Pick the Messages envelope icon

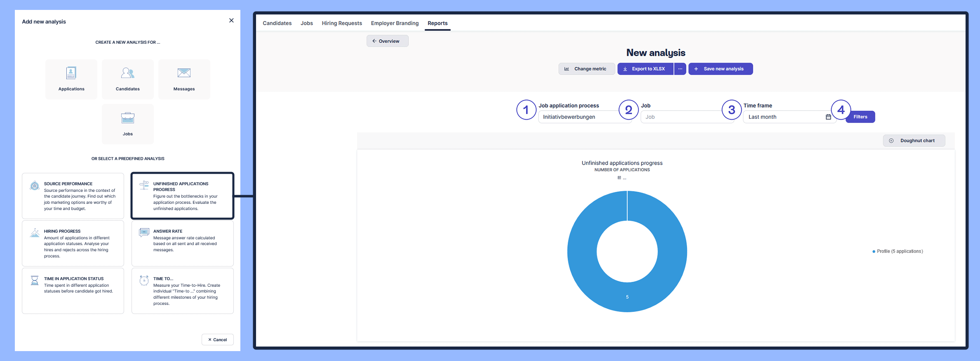(x=184, y=73)
